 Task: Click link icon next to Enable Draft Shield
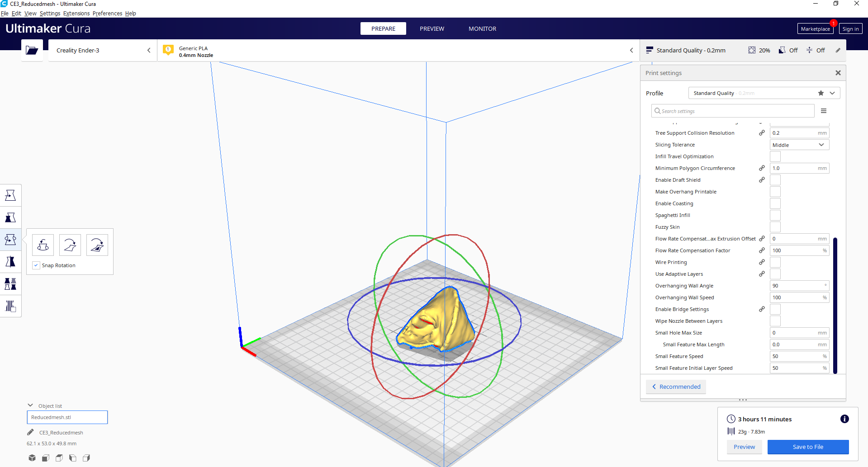coord(762,180)
